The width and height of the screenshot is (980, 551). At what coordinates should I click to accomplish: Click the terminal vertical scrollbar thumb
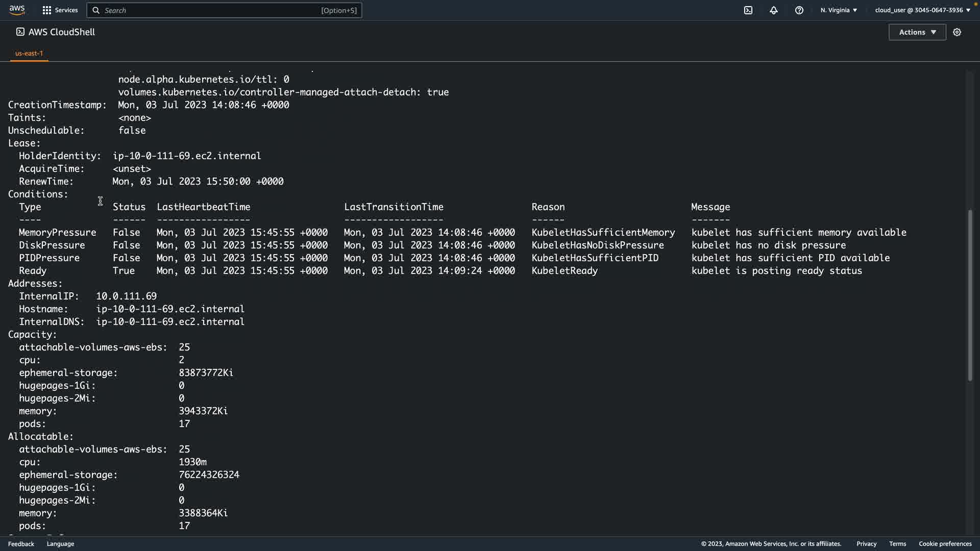970,295
